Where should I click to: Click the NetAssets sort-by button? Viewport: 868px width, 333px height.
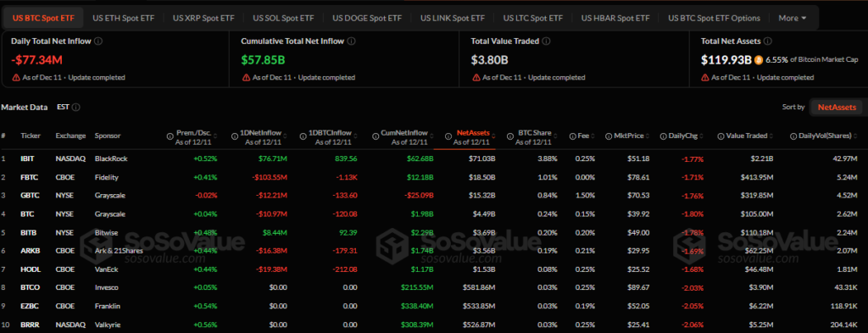837,107
